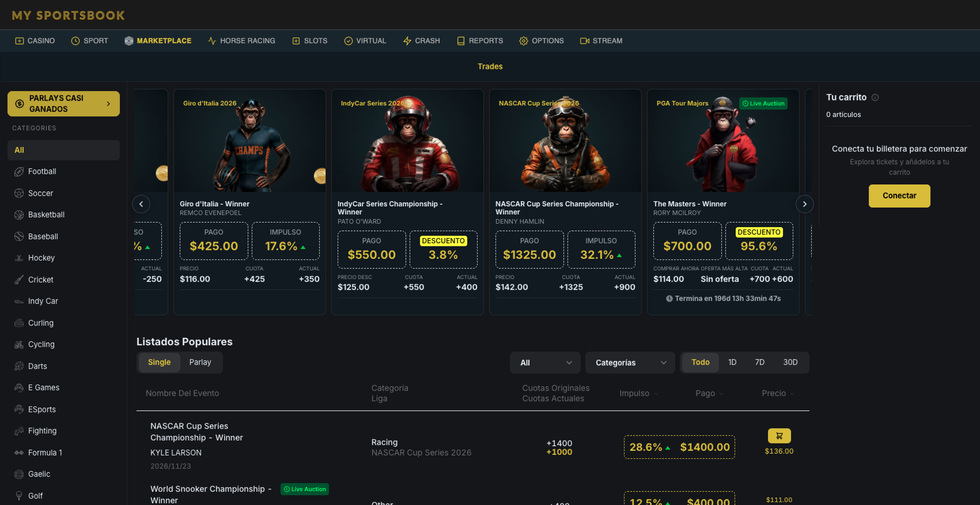This screenshot has width=980, height=505.
Task: Click the $425.00 Pago box
Action: (x=214, y=241)
